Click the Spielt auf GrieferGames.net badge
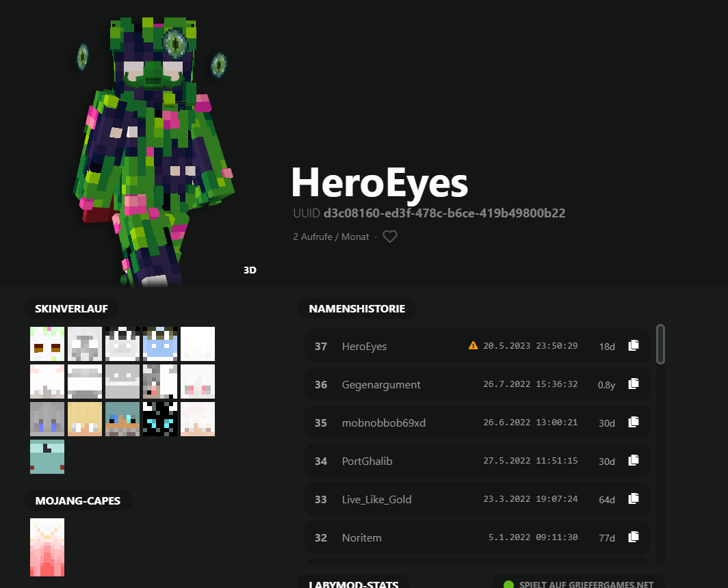 coord(579,584)
